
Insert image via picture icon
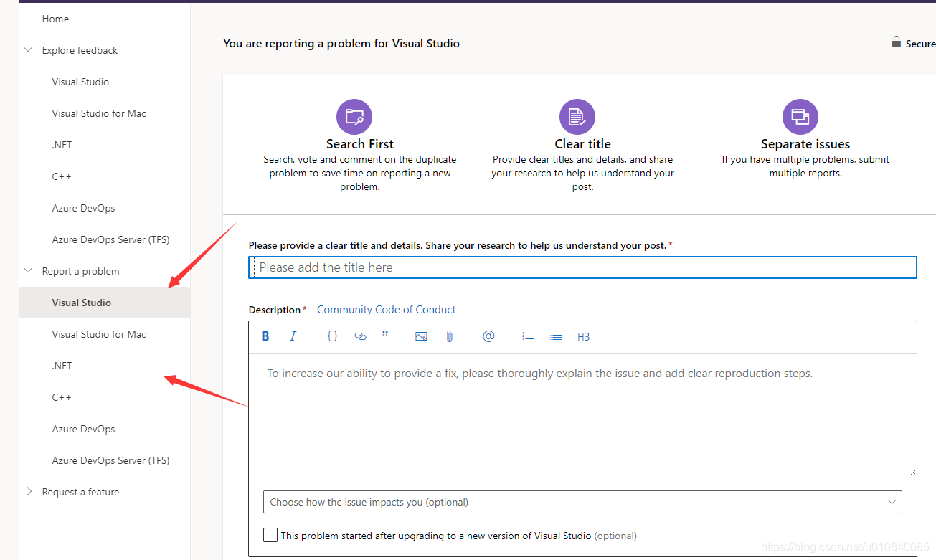[x=421, y=336]
